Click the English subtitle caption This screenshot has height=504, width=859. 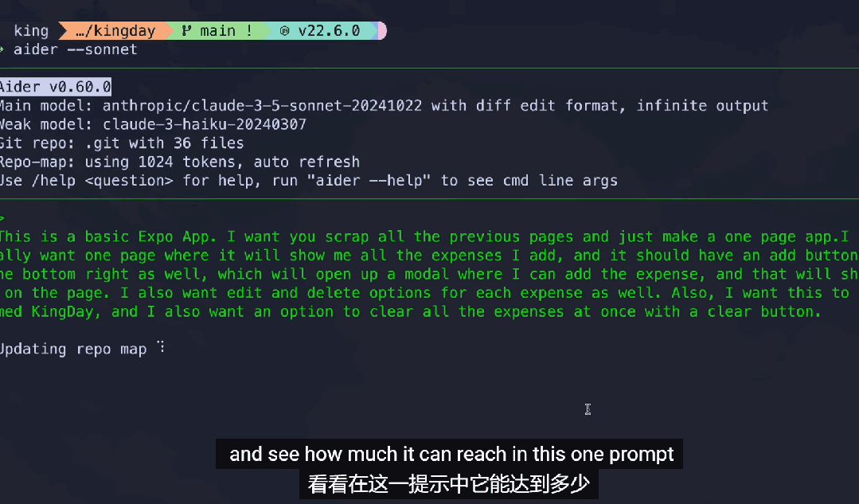[451, 455]
